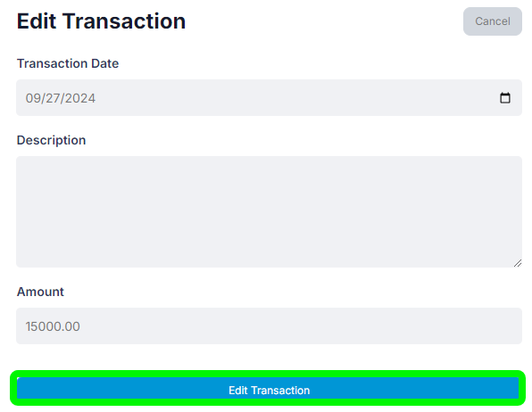Click the Description resize handle corner

(x=518, y=263)
